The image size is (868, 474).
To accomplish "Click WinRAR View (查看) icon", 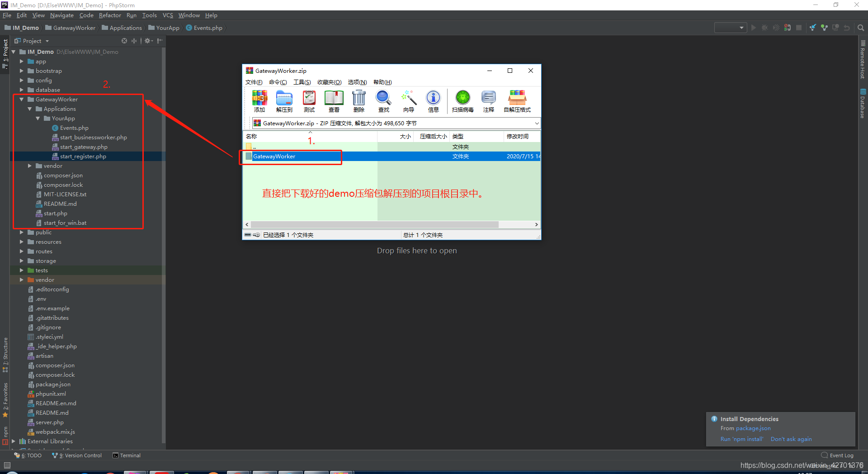I will (x=334, y=101).
